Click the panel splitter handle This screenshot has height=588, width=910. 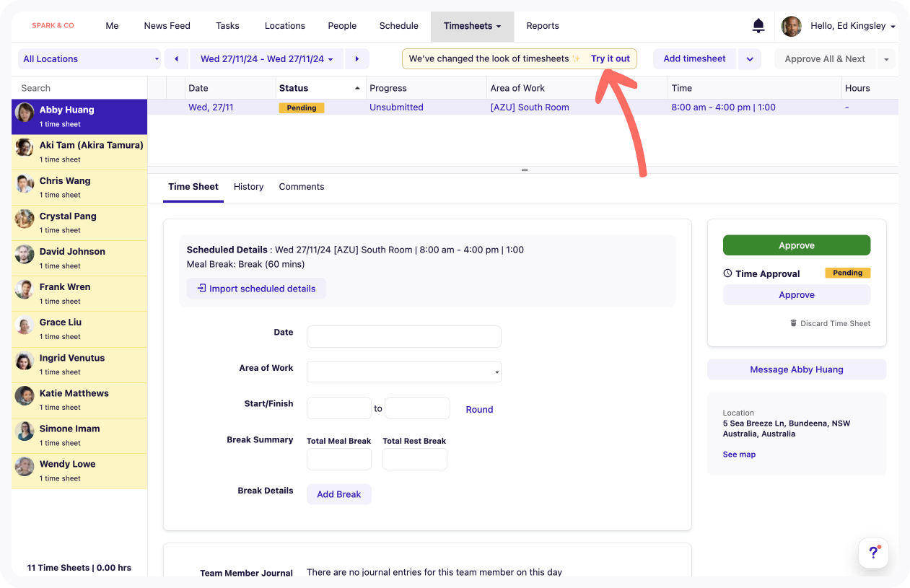[x=525, y=170]
